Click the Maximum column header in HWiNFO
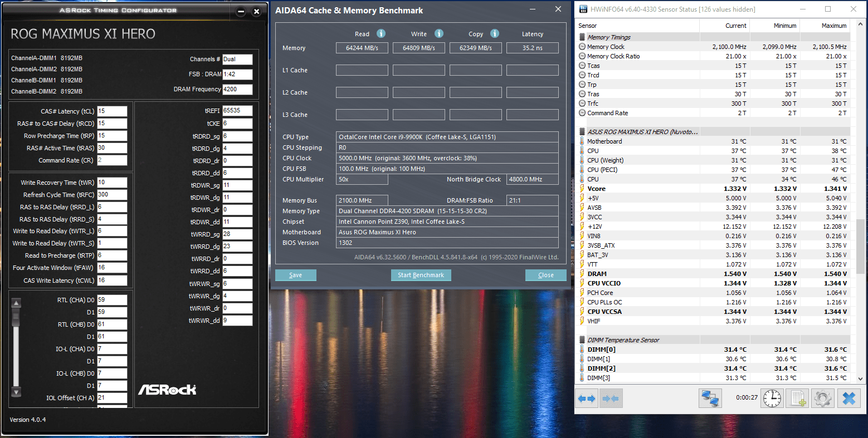 (x=825, y=26)
